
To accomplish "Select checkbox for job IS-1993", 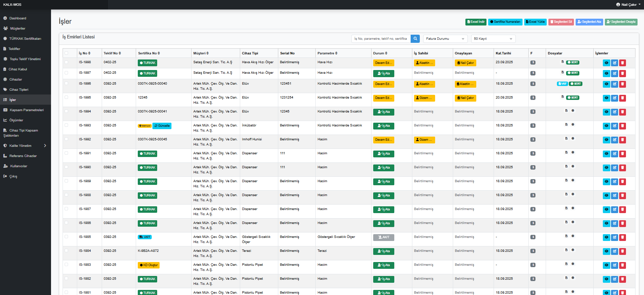I will [x=66, y=125].
